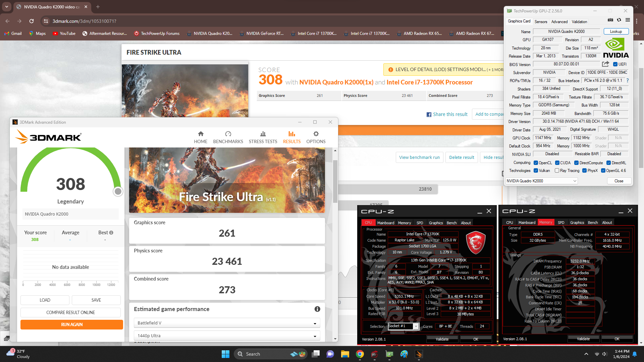The height and width of the screenshot is (362, 644).
Task: Click Estimated game performance info icon
Action: click(317, 309)
